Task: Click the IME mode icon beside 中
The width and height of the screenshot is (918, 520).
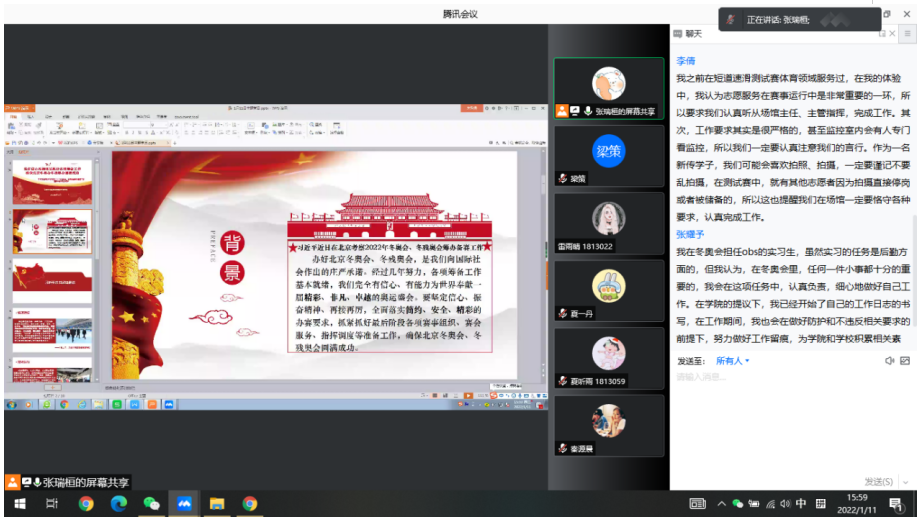Action: coord(821,504)
